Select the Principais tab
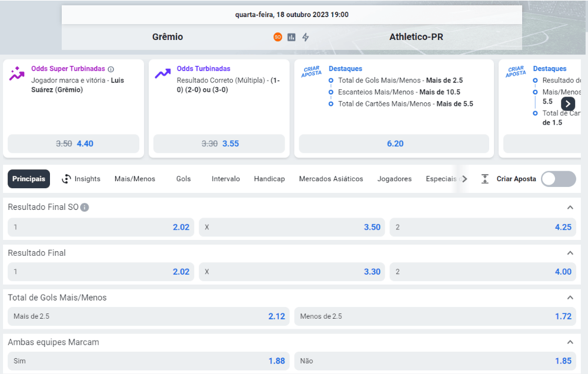 pyautogui.click(x=28, y=179)
